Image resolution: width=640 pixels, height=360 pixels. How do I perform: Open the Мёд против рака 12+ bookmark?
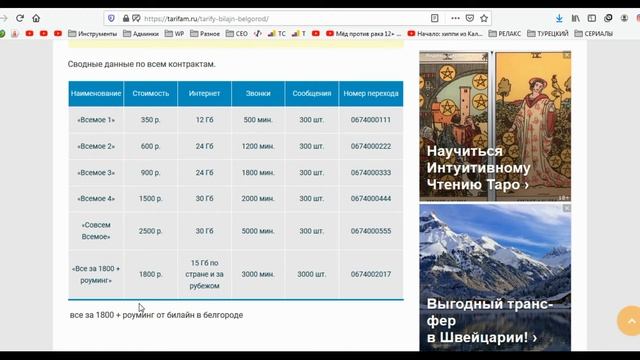click(364, 33)
